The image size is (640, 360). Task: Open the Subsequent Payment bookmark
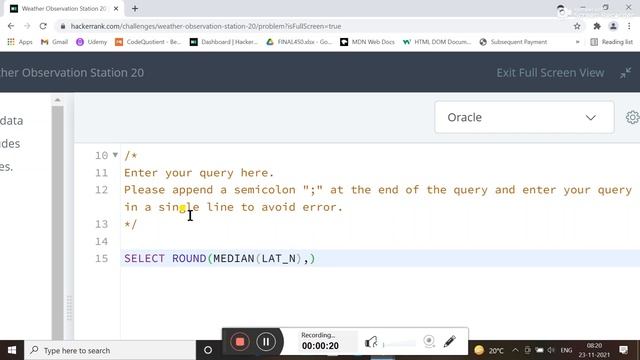coord(513,42)
